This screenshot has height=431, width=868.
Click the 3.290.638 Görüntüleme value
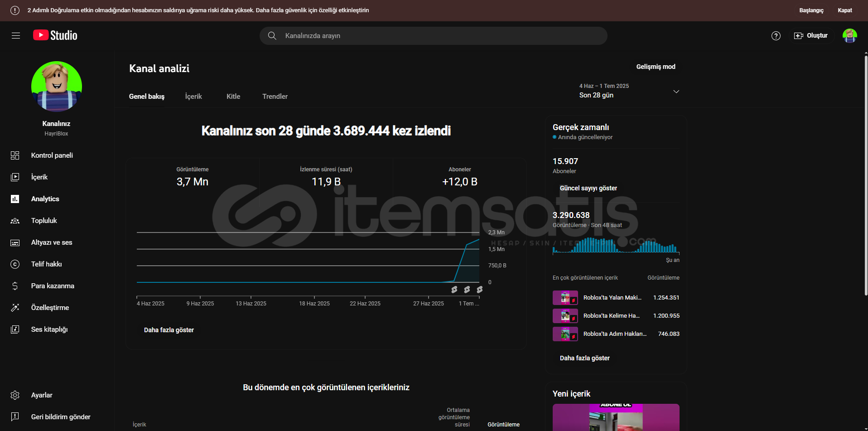coord(571,215)
